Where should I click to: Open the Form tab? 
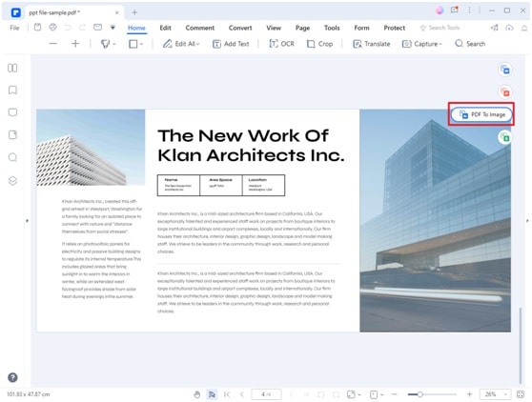click(x=361, y=28)
